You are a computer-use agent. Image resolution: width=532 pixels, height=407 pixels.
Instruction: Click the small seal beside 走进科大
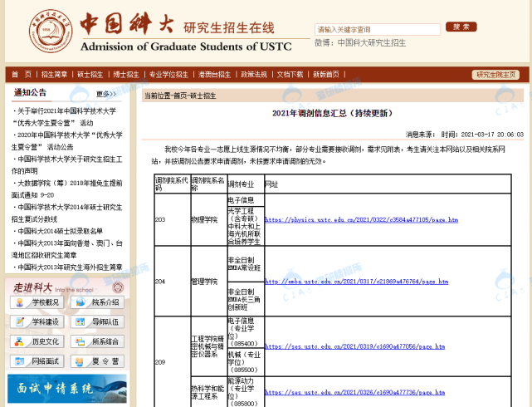click(x=118, y=288)
